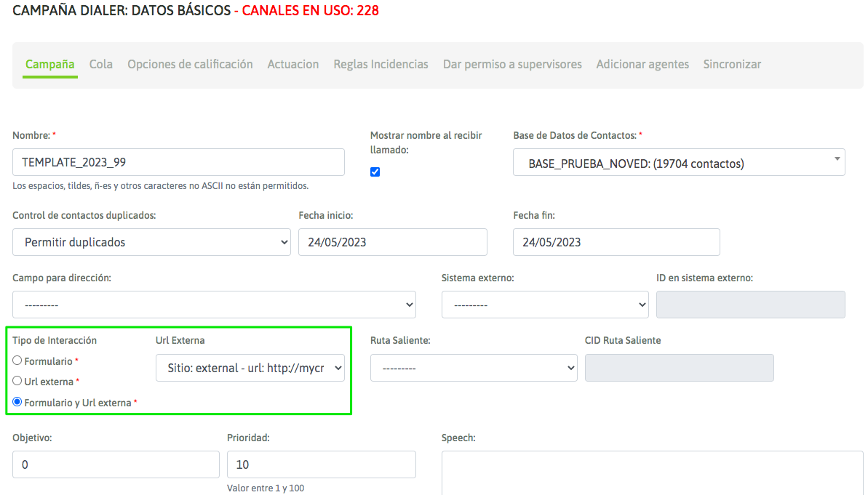The width and height of the screenshot is (868, 495).
Task: Expand the Sistema externo dropdown
Action: pos(544,305)
